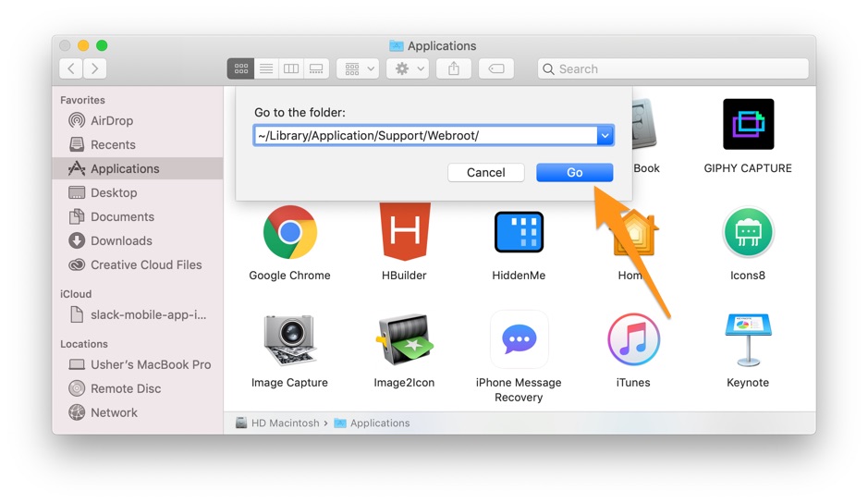The width and height of the screenshot is (868, 503).
Task: Select the Keynote app icon
Action: click(x=748, y=339)
